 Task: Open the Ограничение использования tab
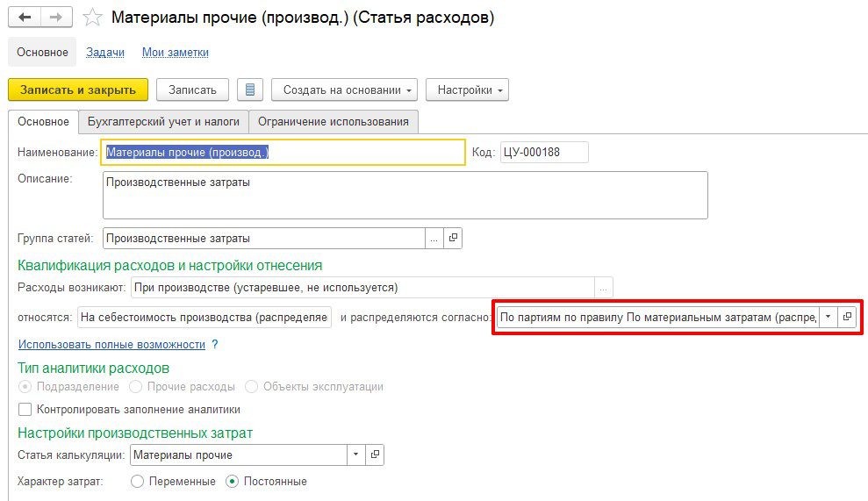point(333,121)
